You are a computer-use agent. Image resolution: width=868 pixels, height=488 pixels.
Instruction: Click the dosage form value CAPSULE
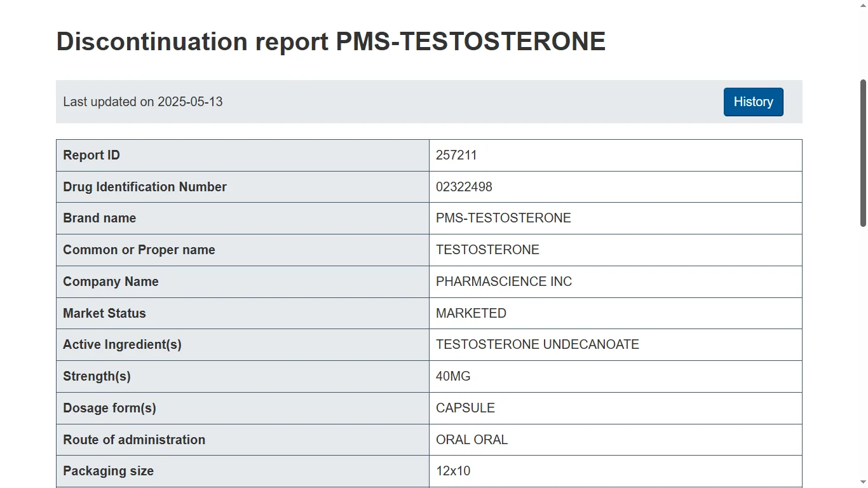(x=465, y=408)
